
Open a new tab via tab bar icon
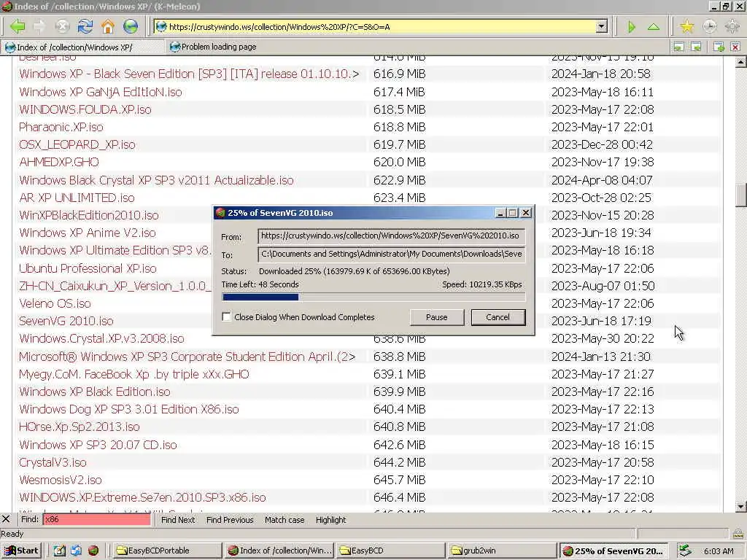coord(719,47)
